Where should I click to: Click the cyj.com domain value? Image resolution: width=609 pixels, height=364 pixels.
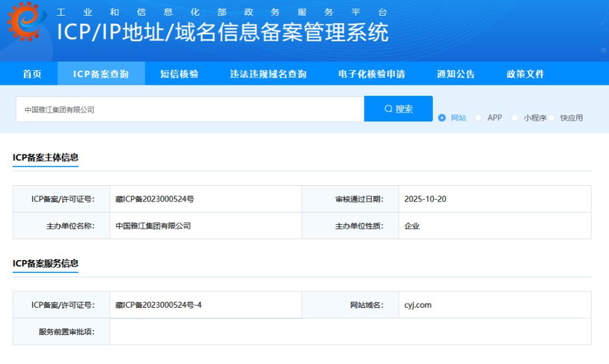click(418, 305)
